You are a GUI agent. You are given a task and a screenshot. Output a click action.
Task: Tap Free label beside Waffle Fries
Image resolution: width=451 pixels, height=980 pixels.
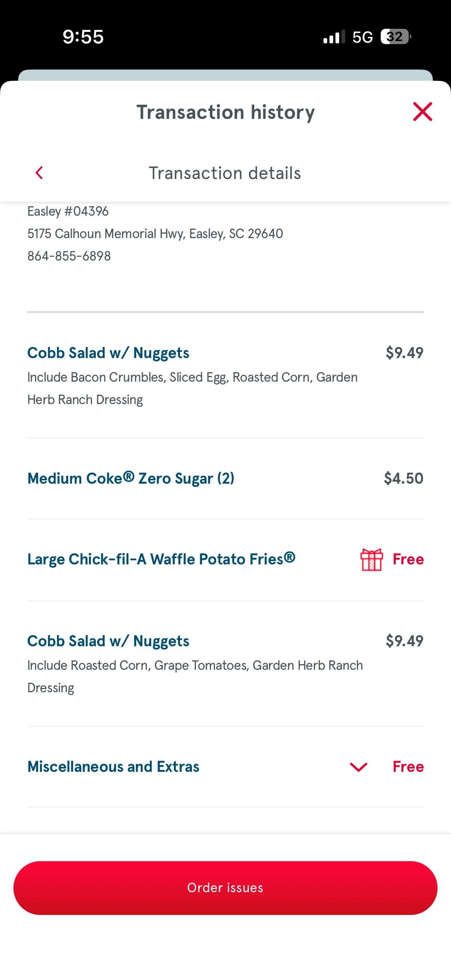tap(408, 559)
